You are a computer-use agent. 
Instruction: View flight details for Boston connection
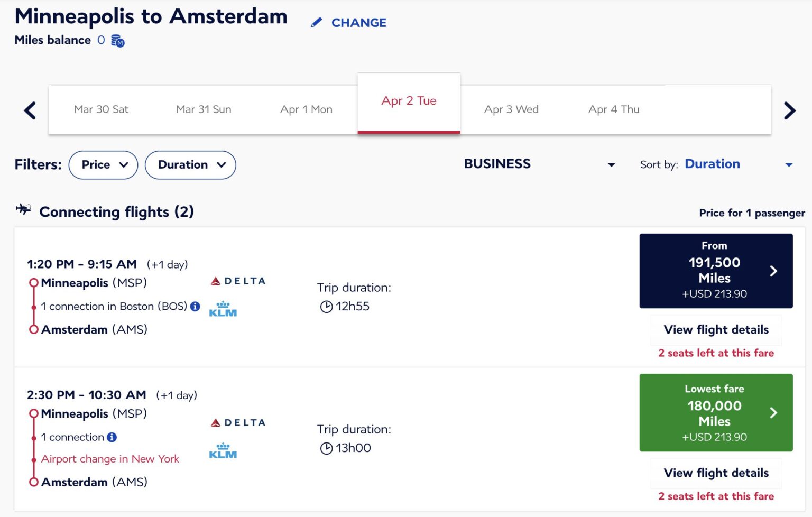click(x=716, y=330)
